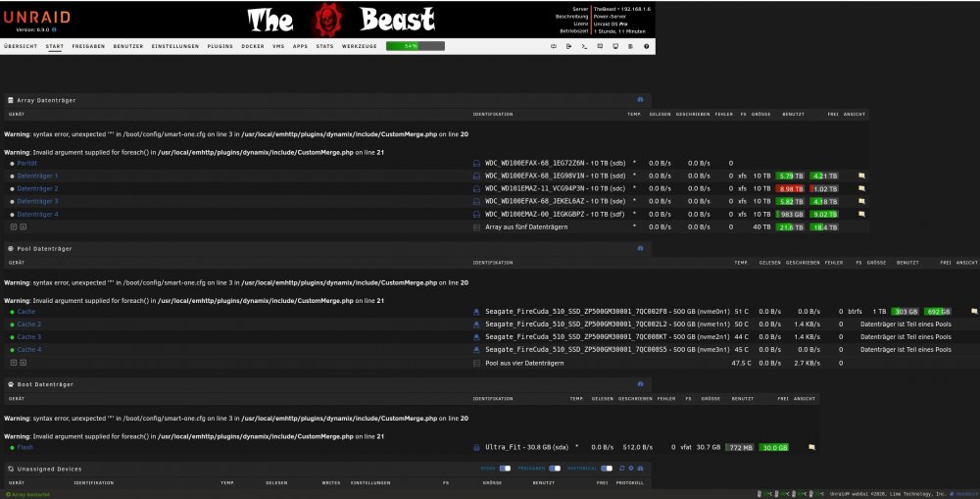Viewport: 980px width, 499px height.
Task: Click 'Pool aus vier Datenträgern' summary text
Action: coord(524,363)
